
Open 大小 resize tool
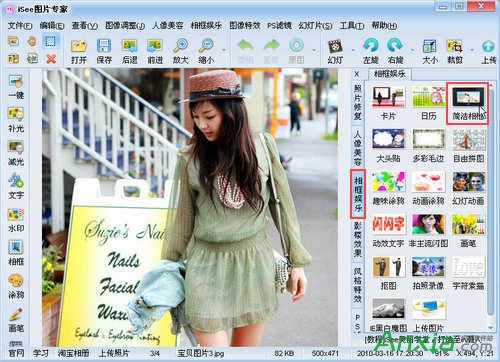430,51
